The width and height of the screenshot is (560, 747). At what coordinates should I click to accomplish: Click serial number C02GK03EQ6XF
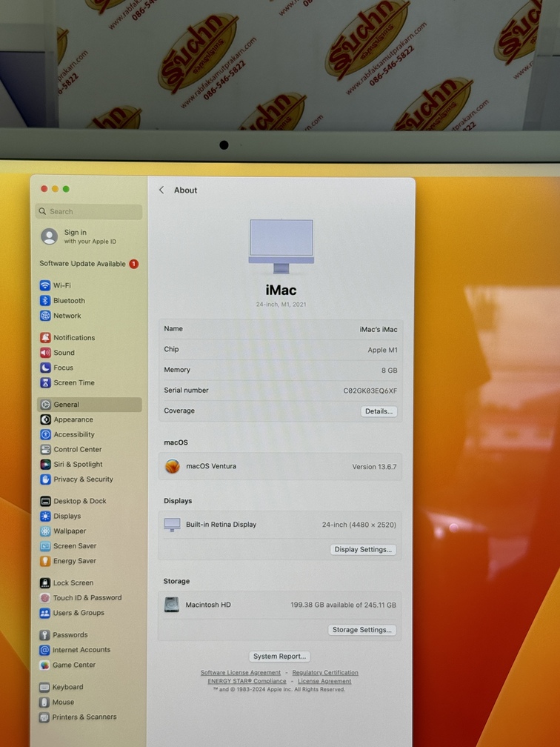370,391
